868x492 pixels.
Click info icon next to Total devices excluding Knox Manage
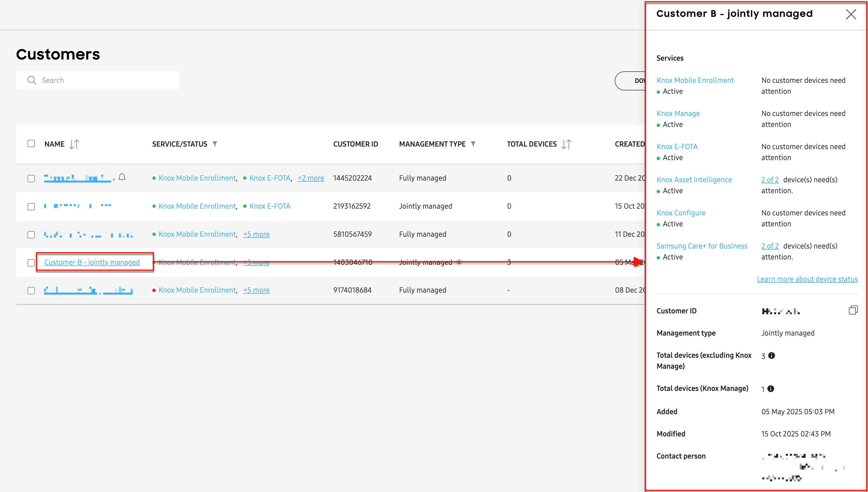(x=772, y=356)
